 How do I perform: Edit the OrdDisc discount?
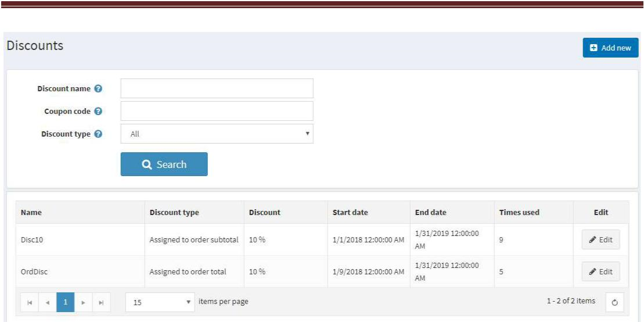coord(601,271)
